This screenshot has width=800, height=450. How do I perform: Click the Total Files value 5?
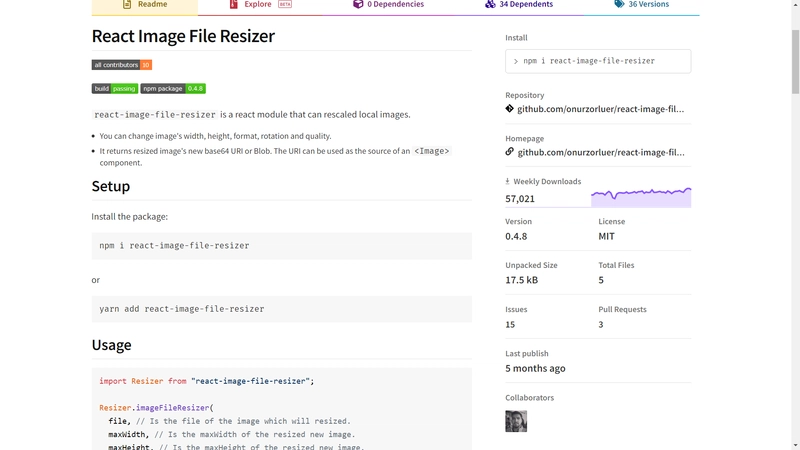click(x=601, y=280)
